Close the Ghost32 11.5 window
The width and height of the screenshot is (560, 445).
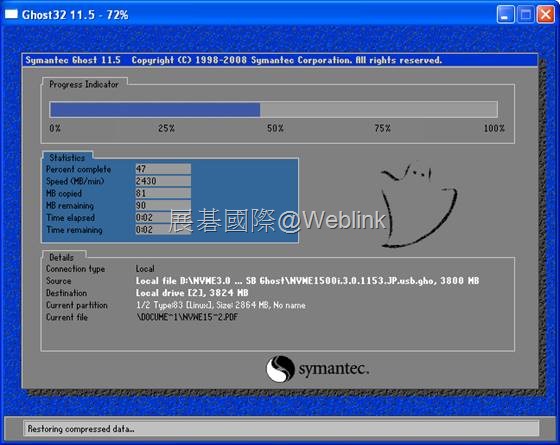(546, 15)
